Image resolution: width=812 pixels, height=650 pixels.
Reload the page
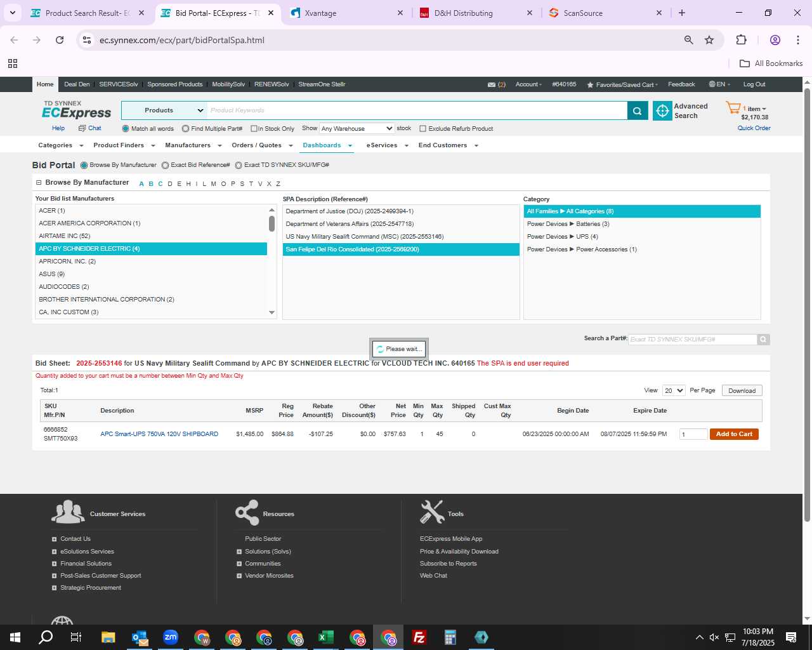[x=60, y=40]
